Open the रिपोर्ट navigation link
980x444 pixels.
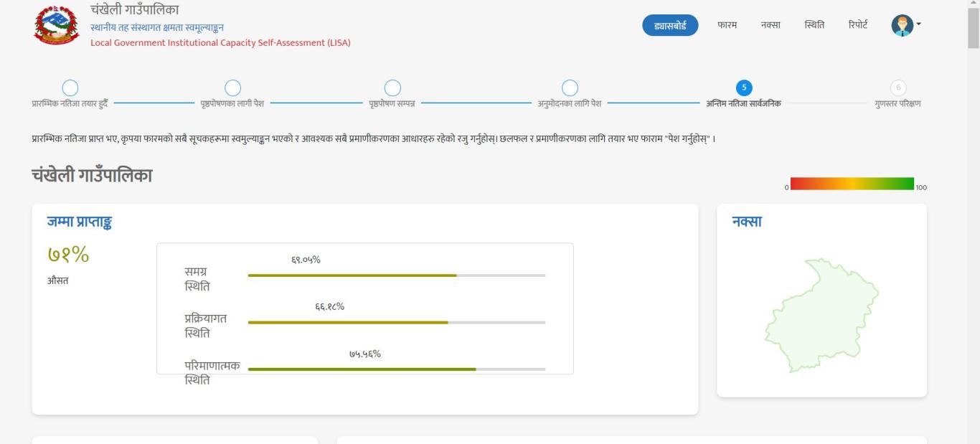tap(857, 25)
